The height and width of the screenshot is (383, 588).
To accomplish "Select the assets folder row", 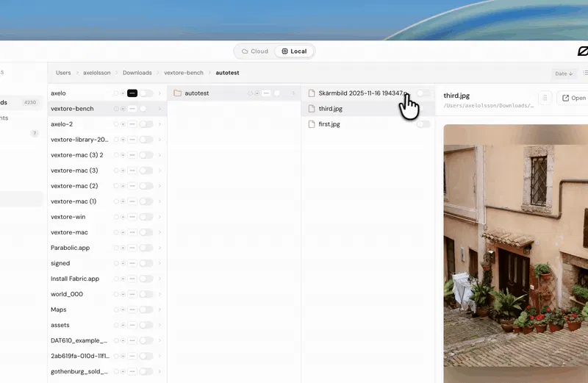I will click(107, 325).
